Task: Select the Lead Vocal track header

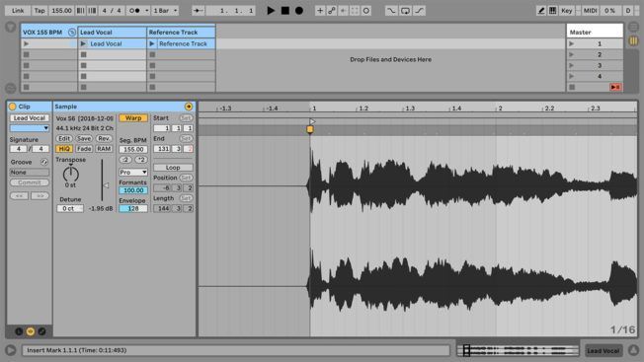Action: (113, 32)
